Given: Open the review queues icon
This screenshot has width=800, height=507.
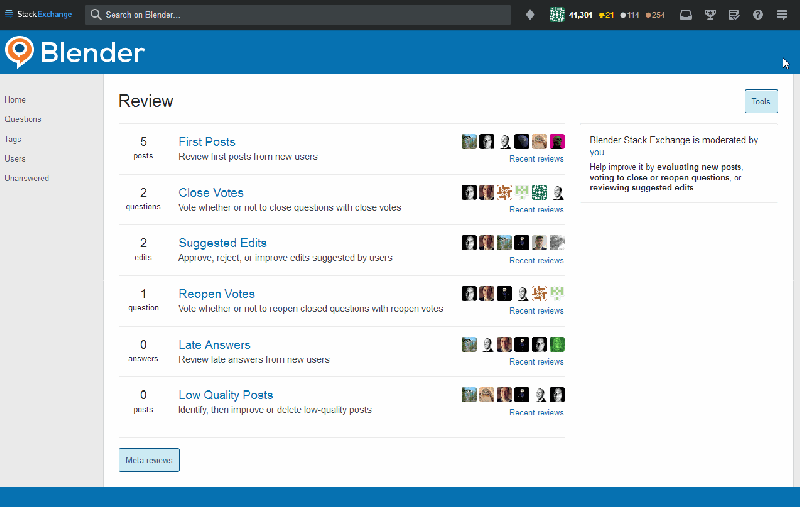Looking at the screenshot, I should (x=734, y=15).
